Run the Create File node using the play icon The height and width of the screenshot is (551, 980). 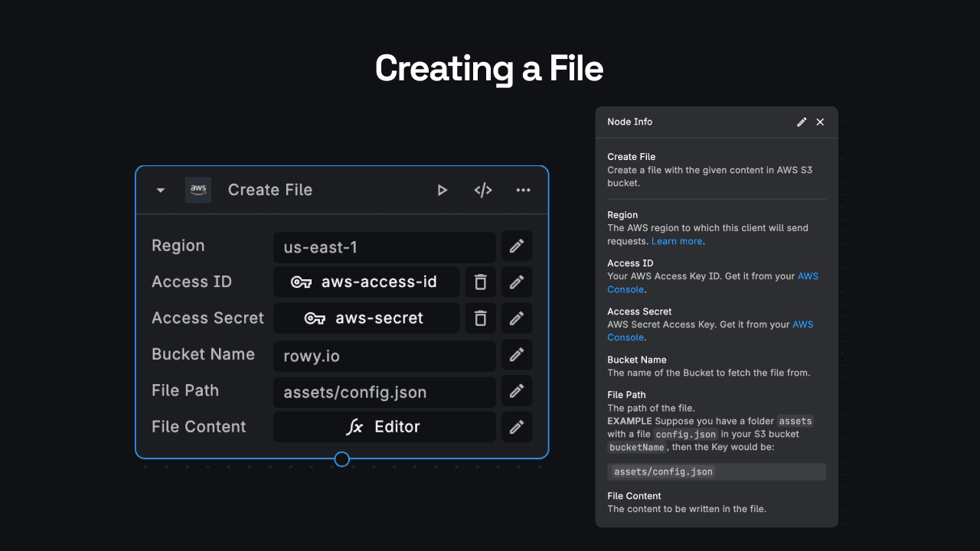[443, 190]
